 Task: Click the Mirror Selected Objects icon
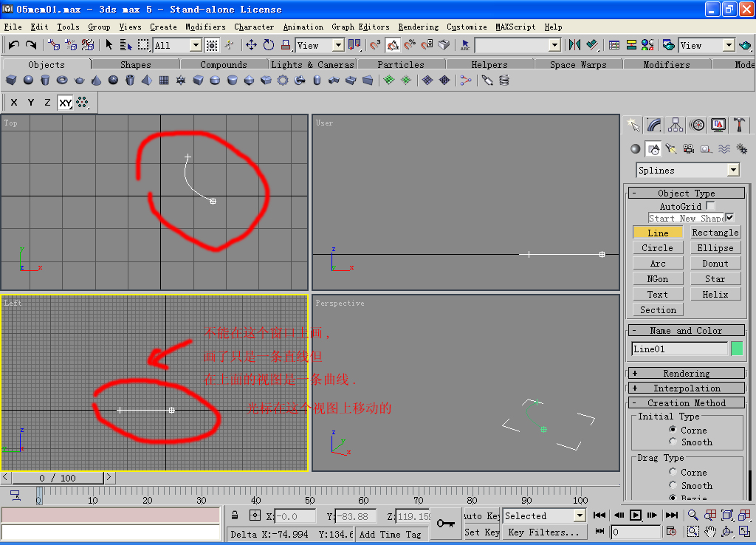pos(574,45)
